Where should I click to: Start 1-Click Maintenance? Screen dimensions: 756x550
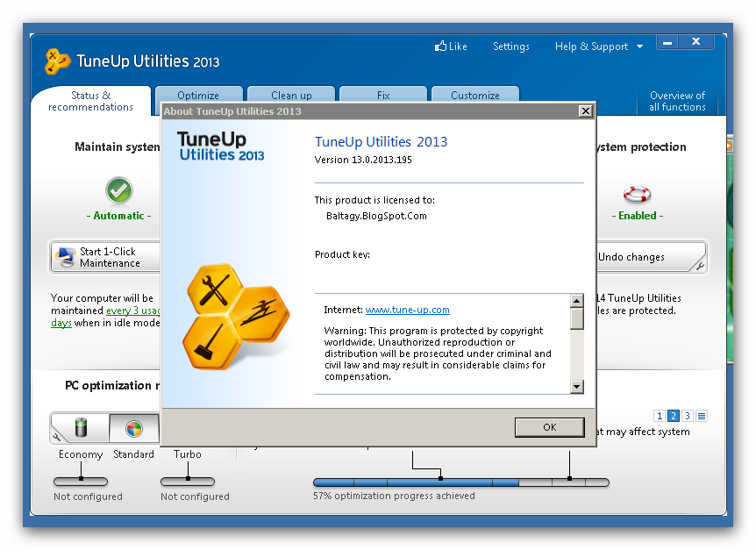click(x=105, y=257)
